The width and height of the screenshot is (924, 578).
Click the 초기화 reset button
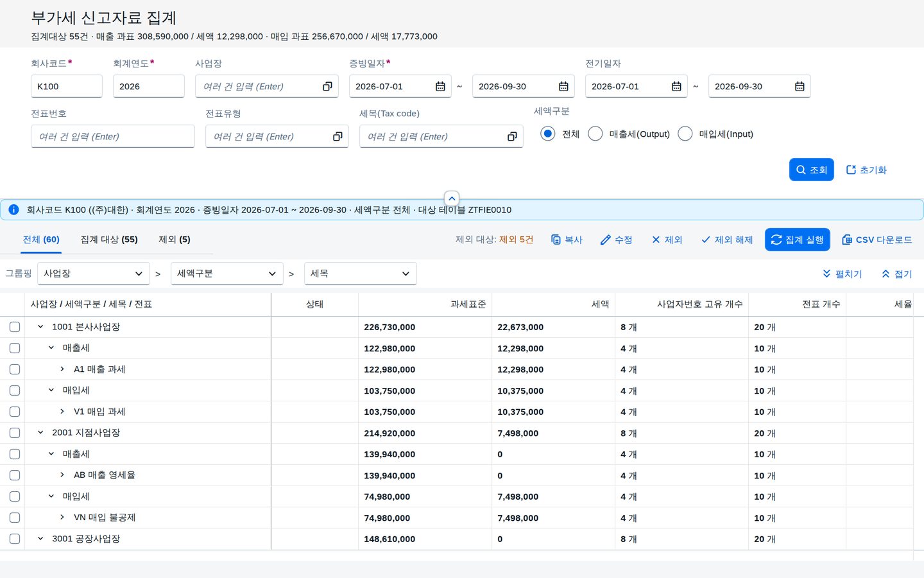[x=866, y=170]
